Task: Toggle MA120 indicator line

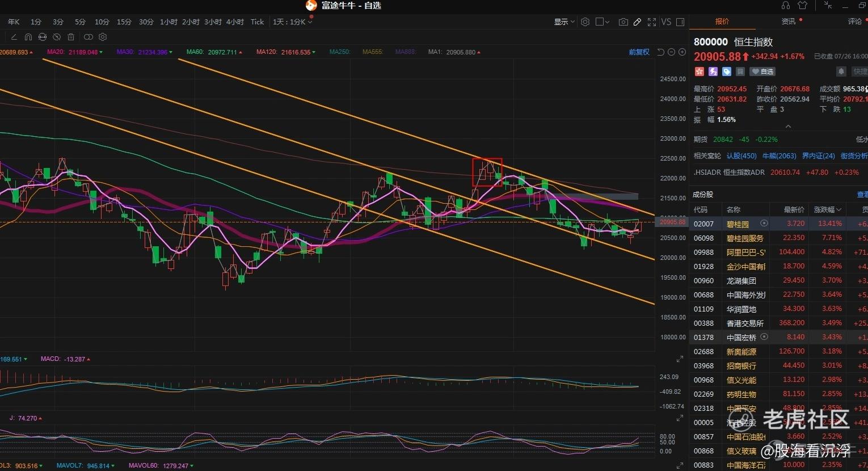Action: [286, 52]
